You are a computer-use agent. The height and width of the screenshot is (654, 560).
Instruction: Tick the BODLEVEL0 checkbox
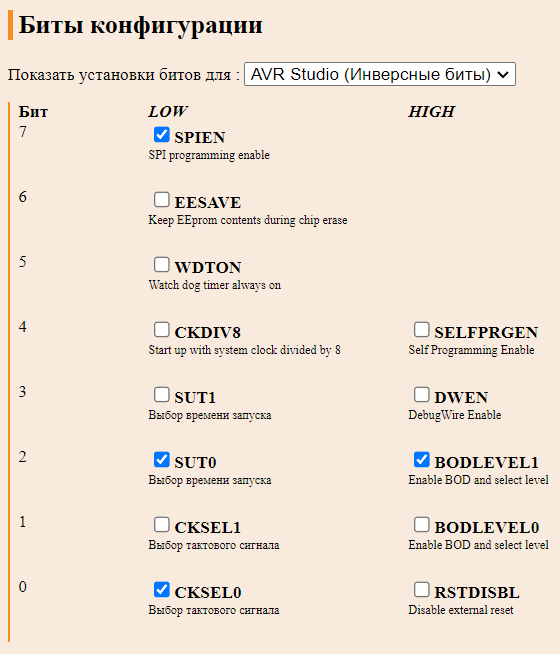422,525
